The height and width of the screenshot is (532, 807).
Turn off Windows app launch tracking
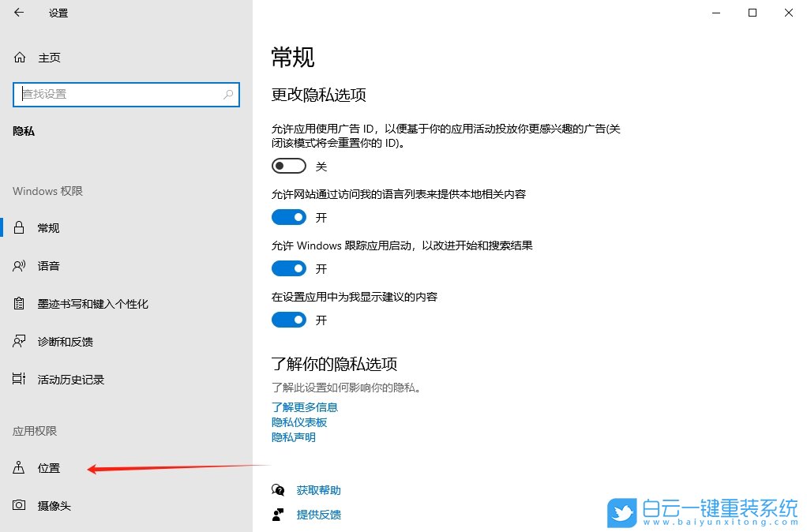288,268
